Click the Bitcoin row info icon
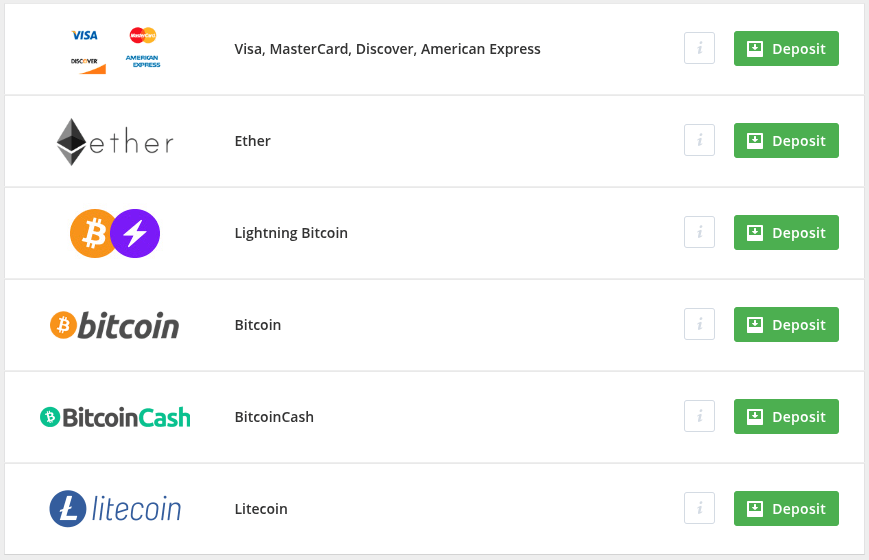The height and width of the screenshot is (560, 869). pyautogui.click(x=699, y=325)
